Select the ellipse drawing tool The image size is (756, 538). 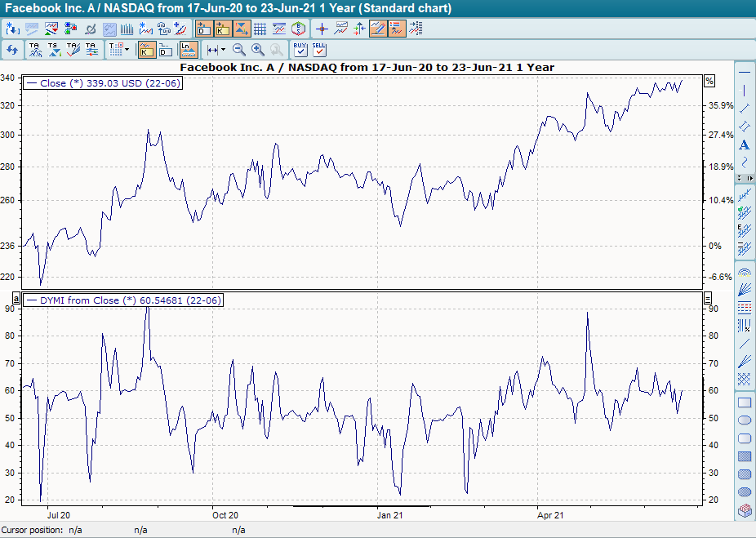pyautogui.click(x=745, y=419)
